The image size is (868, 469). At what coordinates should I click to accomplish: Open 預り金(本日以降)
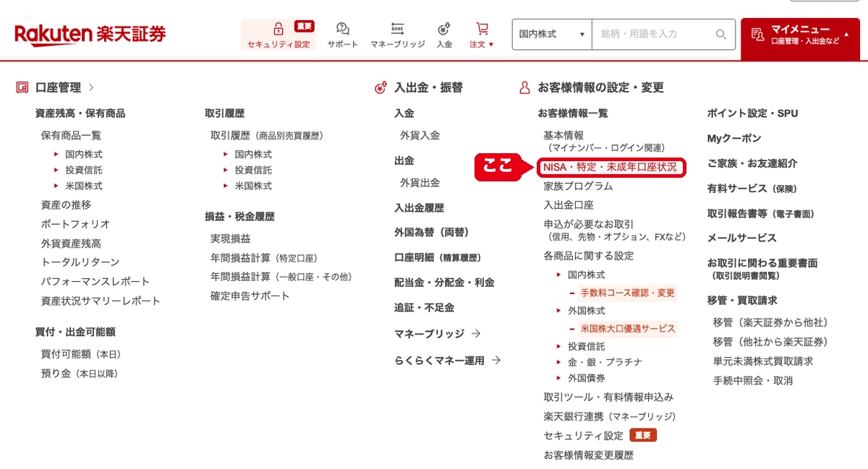(79, 374)
